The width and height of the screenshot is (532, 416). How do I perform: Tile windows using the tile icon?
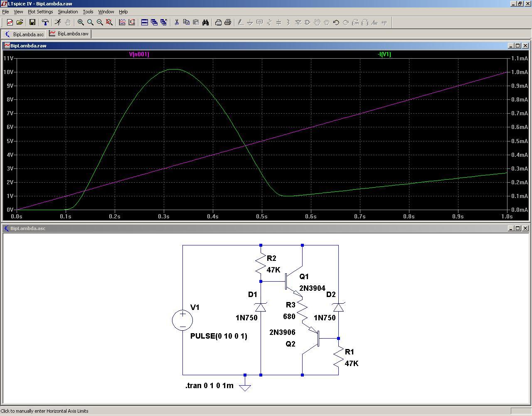pos(145,22)
